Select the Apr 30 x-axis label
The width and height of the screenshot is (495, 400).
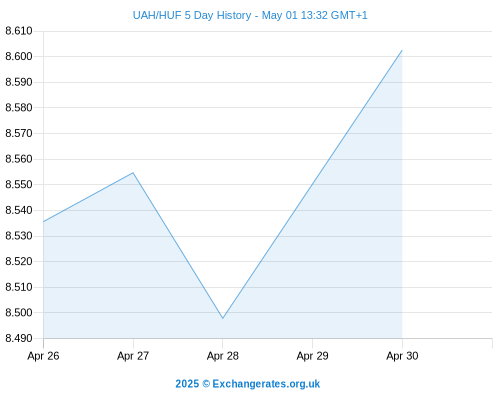402,356
